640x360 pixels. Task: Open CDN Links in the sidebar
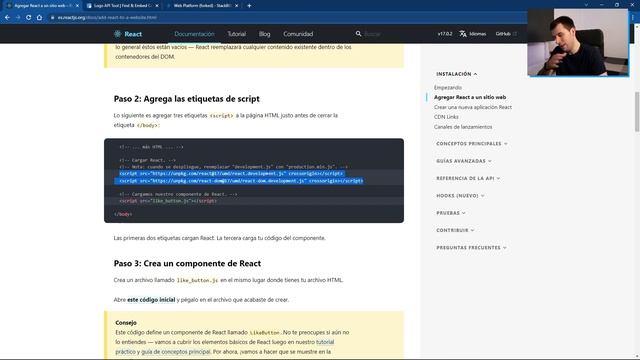click(x=446, y=117)
